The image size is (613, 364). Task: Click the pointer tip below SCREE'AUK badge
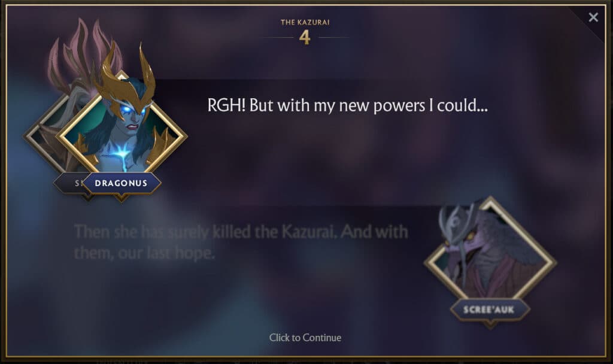(490, 324)
